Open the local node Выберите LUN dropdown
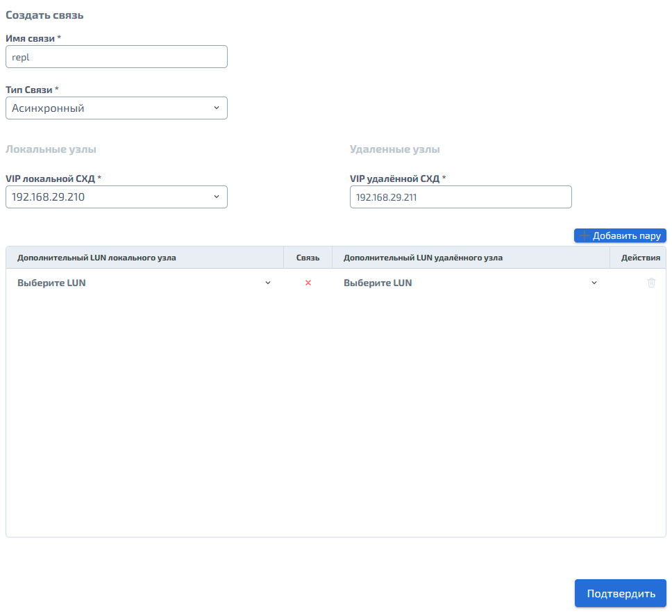The width and height of the screenshot is (672, 616). click(144, 283)
